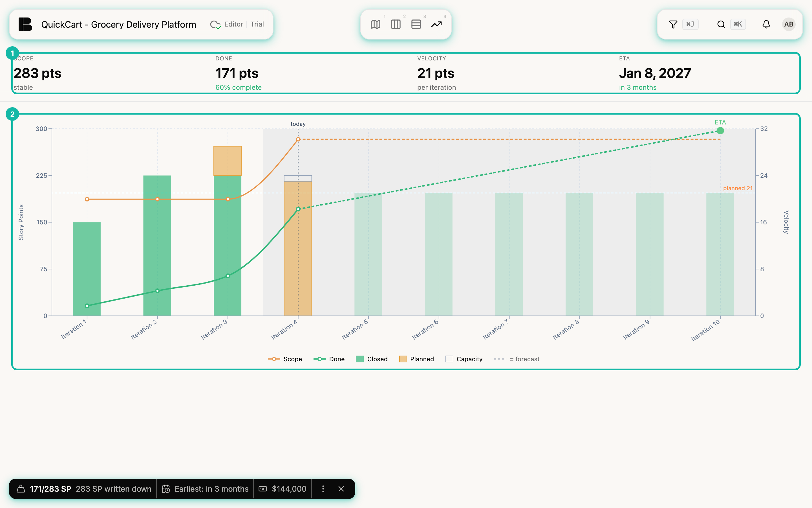812x508 pixels.
Task: Click the green ETA point on chart
Action: pyautogui.click(x=720, y=131)
